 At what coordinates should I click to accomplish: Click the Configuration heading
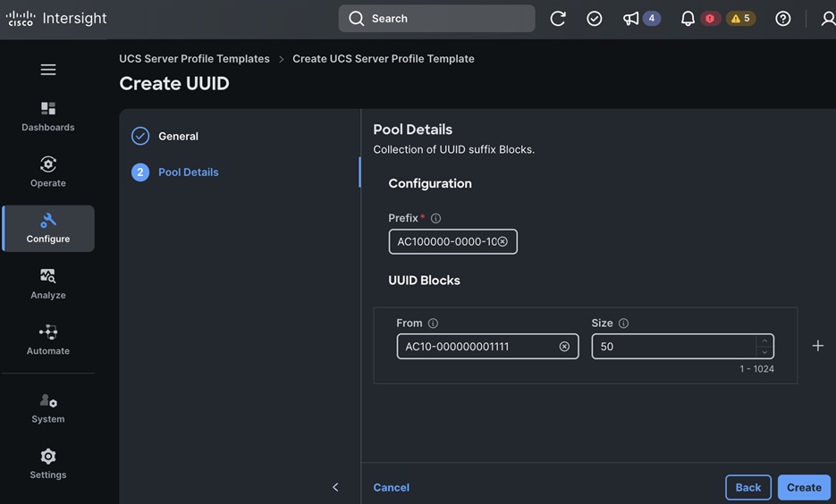430,183
